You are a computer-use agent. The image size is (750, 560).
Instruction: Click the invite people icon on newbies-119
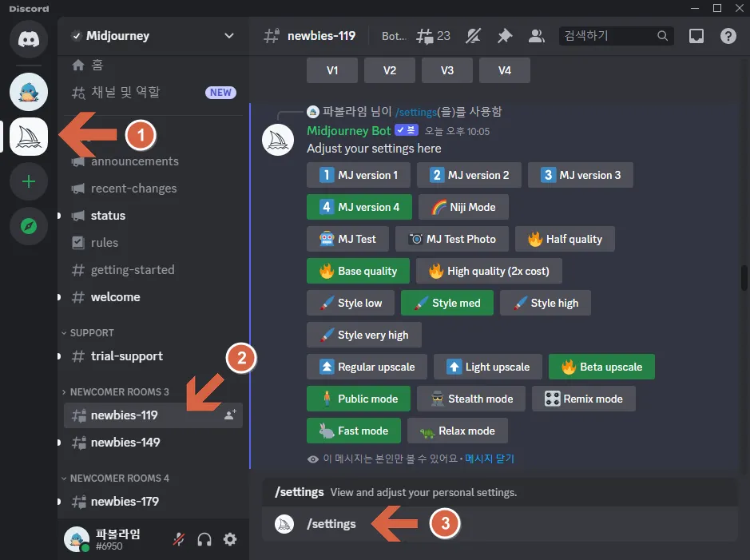pos(230,415)
